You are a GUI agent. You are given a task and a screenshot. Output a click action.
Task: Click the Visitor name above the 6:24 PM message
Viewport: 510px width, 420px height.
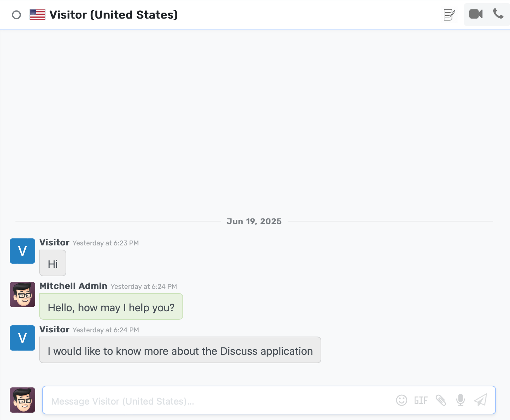pos(54,330)
